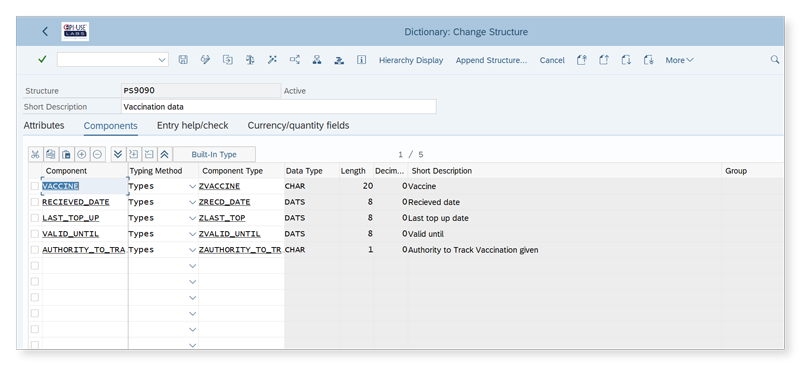The height and width of the screenshot is (365, 800).
Task: Expand the More menu
Action: [x=679, y=60]
